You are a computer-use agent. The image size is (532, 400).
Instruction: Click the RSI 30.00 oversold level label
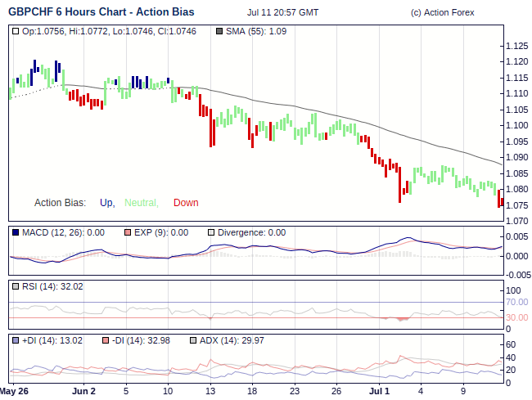[x=516, y=317]
